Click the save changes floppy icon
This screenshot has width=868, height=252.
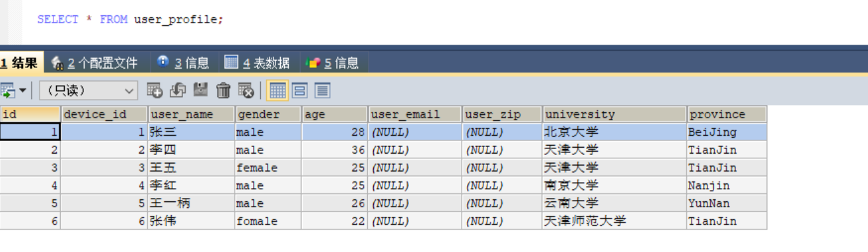(201, 90)
